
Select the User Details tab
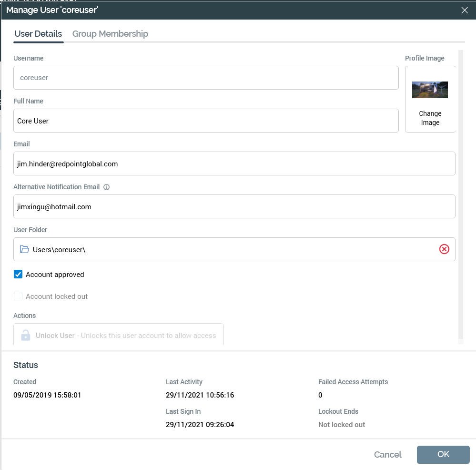coord(38,34)
